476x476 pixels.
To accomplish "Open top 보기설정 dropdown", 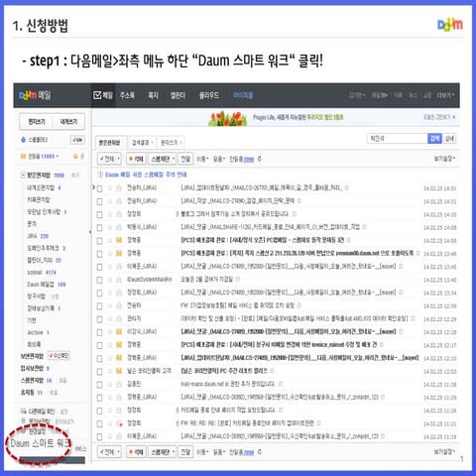I will (444, 159).
